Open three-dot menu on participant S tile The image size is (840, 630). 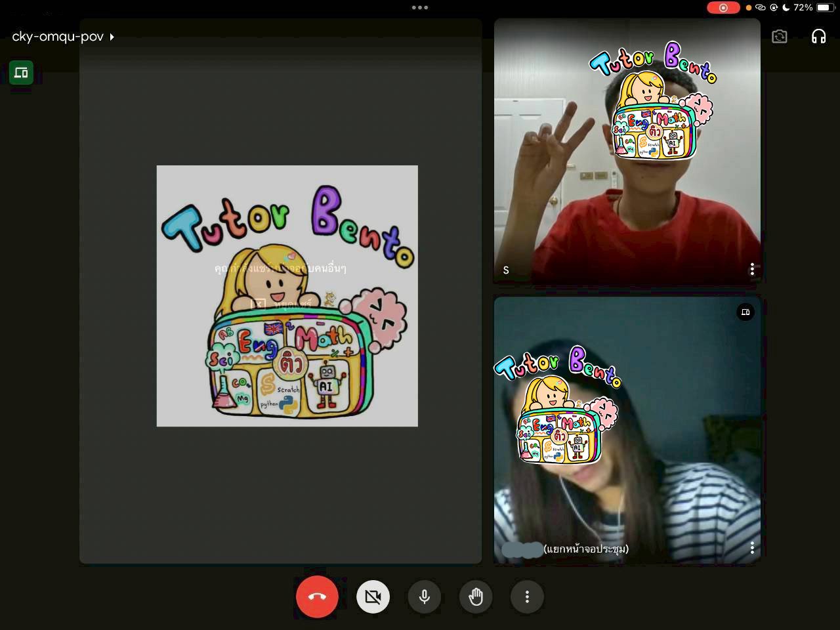pyautogui.click(x=752, y=269)
